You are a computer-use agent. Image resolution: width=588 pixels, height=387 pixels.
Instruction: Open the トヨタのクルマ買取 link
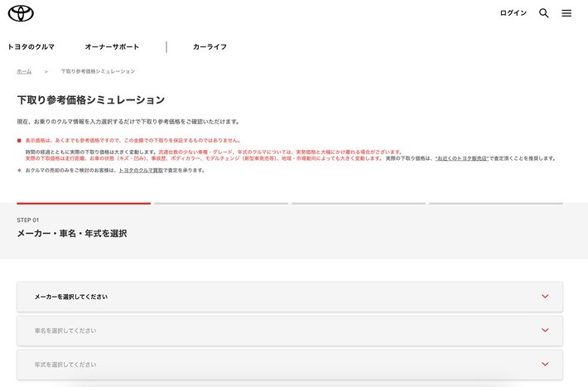(141, 170)
